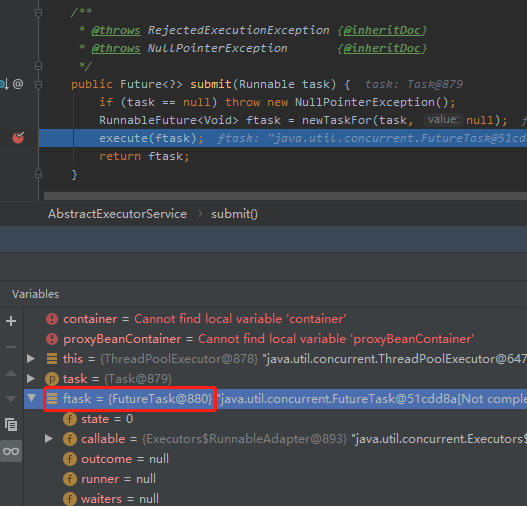
Task: Click the implemented-method gutter arrow icon
Action: pyautogui.click(x=4, y=84)
